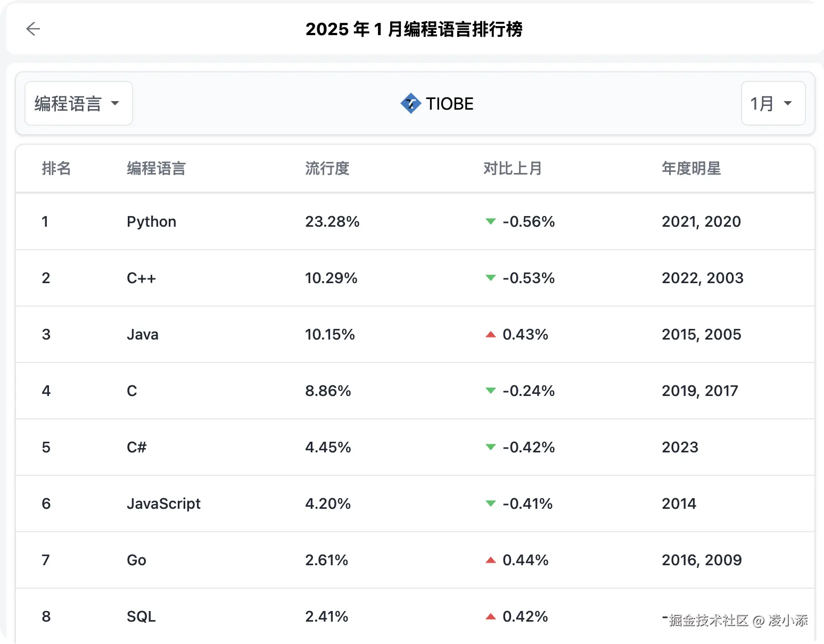Viewport: 824px width, 644px height.
Task: Click the 流行度 column header
Action: coord(327,168)
